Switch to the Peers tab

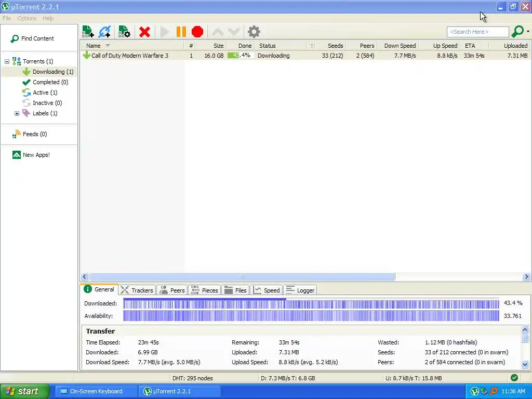tap(172, 290)
